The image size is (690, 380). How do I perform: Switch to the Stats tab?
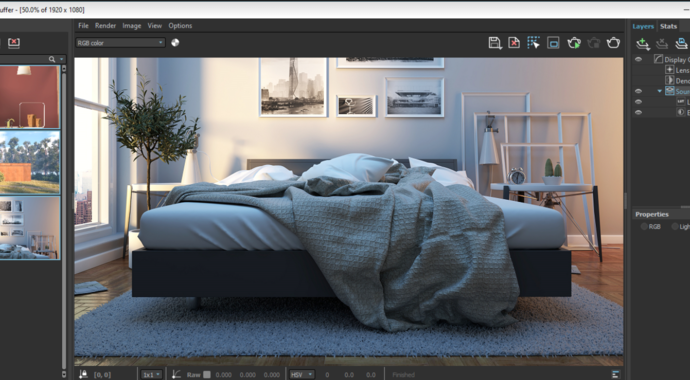pyautogui.click(x=668, y=26)
